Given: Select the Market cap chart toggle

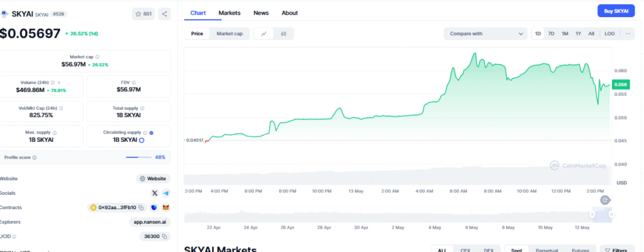Looking at the screenshot, I should pos(230,34).
